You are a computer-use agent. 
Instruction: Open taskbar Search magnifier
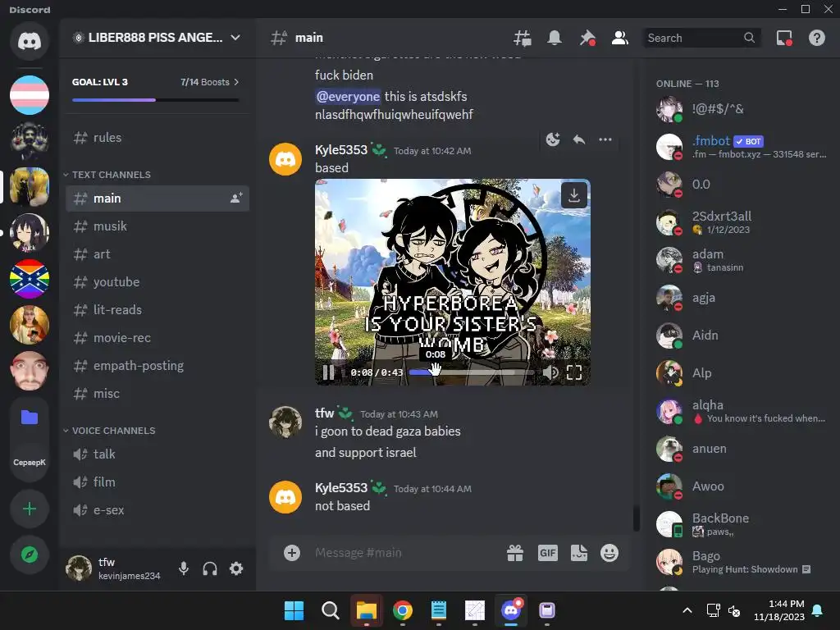point(330,610)
